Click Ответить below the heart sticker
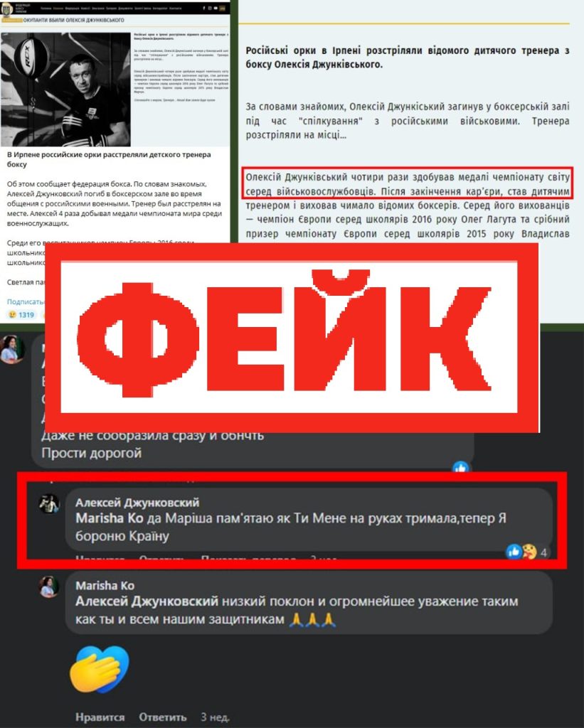This screenshot has height=728, width=584. click(x=163, y=717)
